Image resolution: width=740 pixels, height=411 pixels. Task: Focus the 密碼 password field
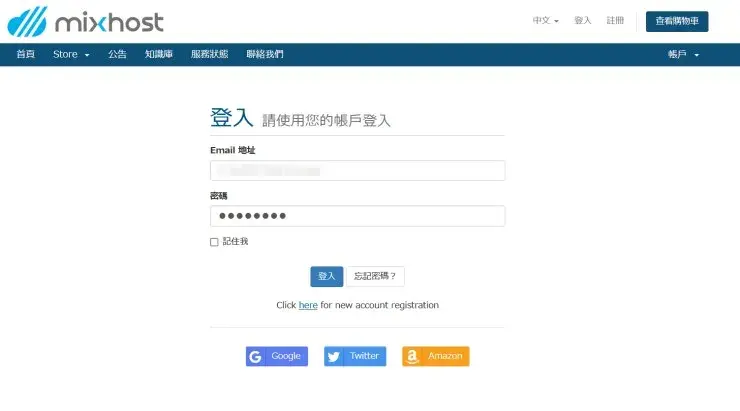357,216
